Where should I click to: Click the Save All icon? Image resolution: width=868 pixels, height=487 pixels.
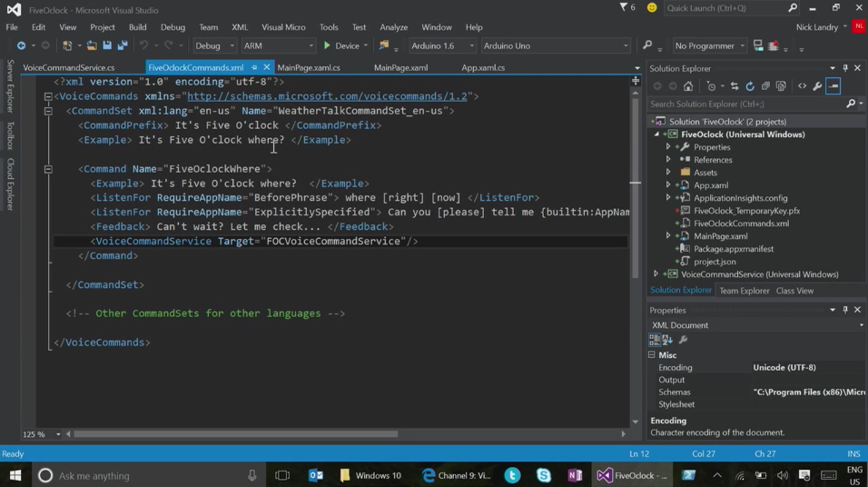point(123,46)
